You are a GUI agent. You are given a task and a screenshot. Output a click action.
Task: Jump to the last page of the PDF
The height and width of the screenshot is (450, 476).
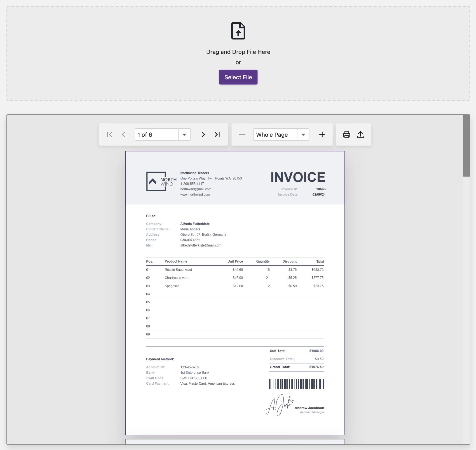[x=217, y=134]
